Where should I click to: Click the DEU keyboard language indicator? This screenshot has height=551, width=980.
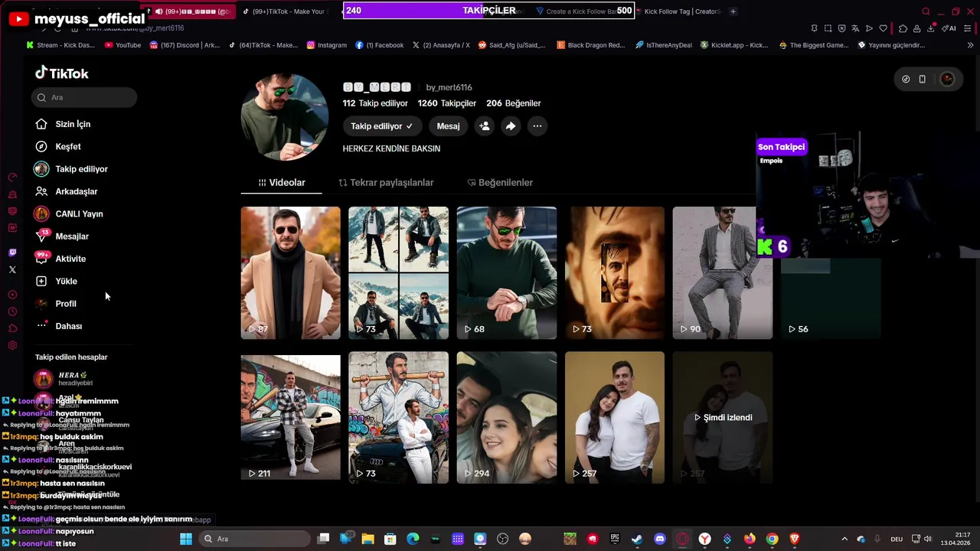897,539
